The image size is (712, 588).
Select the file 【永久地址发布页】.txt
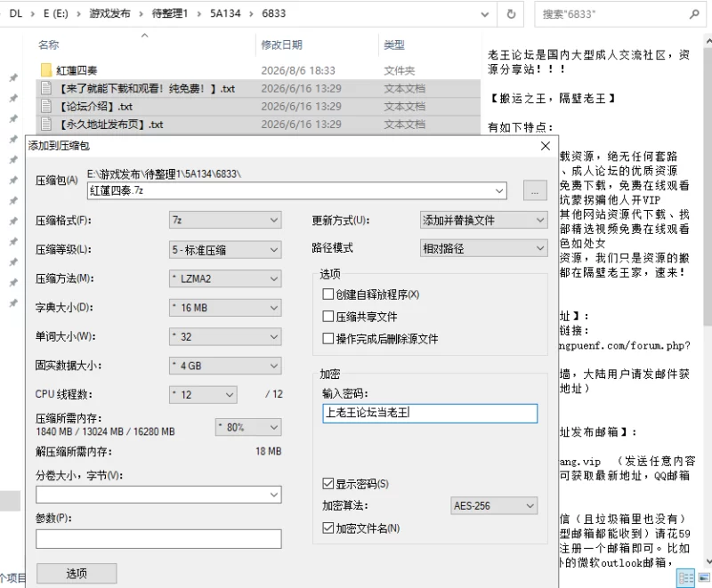pos(110,125)
